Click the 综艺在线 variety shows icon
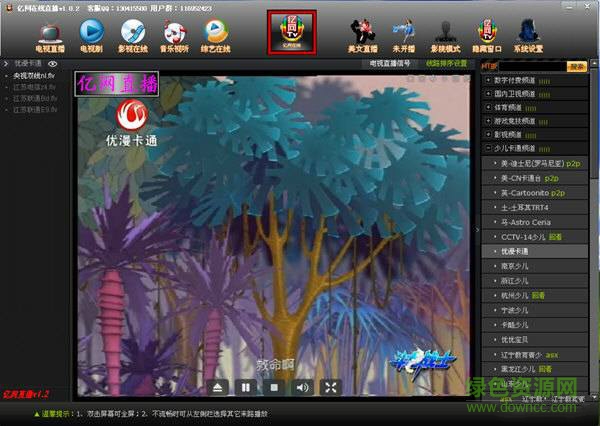The height and width of the screenshot is (426, 600). [215, 33]
